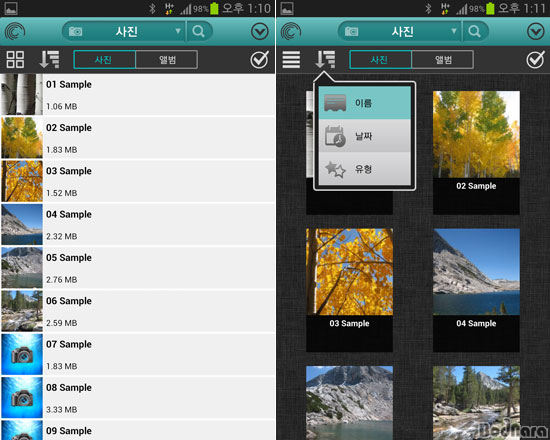Image resolution: width=550 pixels, height=440 pixels.
Task: Open 04 Sample thumbnail in grid view
Action: tap(476, 272)
